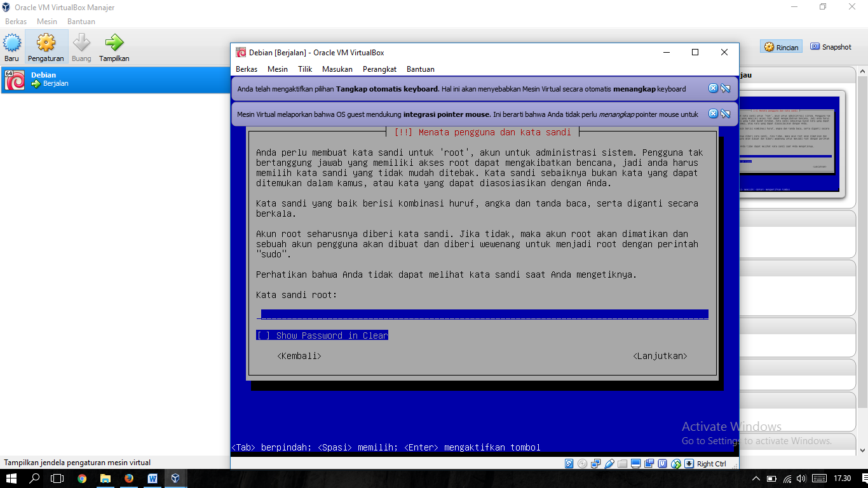
Task: Open the Pengaturan toolbar icon
Action: click(x=45, y=46)
